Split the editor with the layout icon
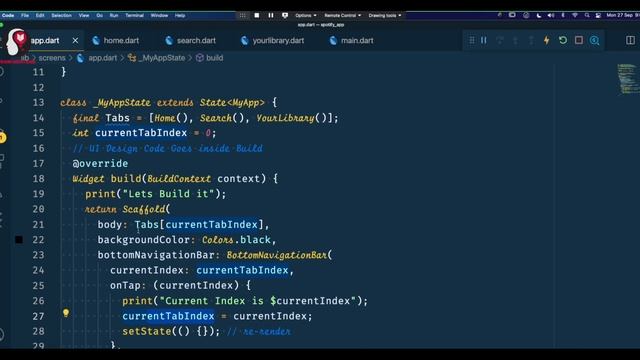The height and width of the screenshot is (360, 640). (630, 40)
